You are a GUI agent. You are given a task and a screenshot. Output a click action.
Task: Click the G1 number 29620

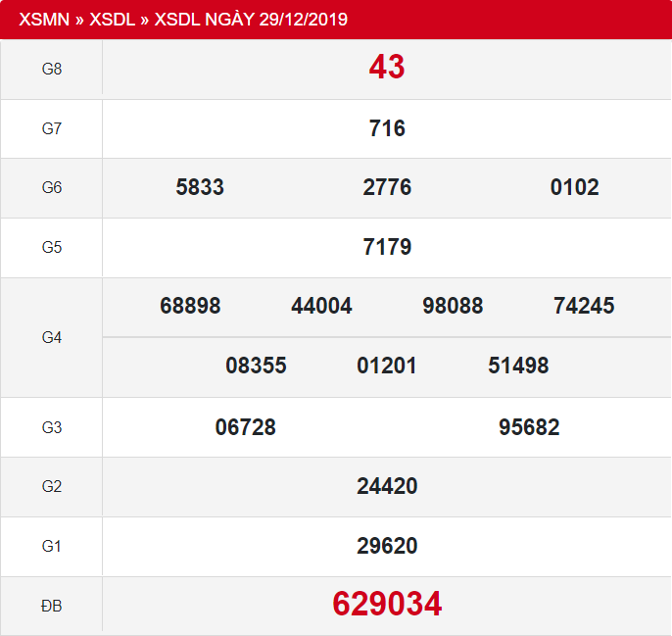pos(387,546)
